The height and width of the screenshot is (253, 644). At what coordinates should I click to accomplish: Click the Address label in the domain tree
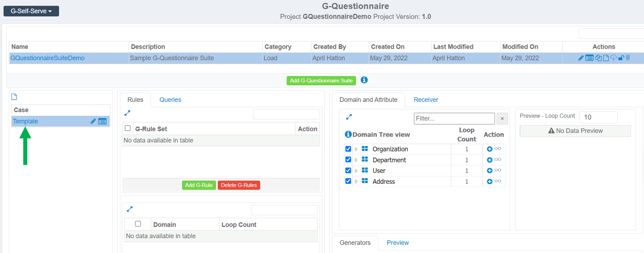[x=384, y=181]
